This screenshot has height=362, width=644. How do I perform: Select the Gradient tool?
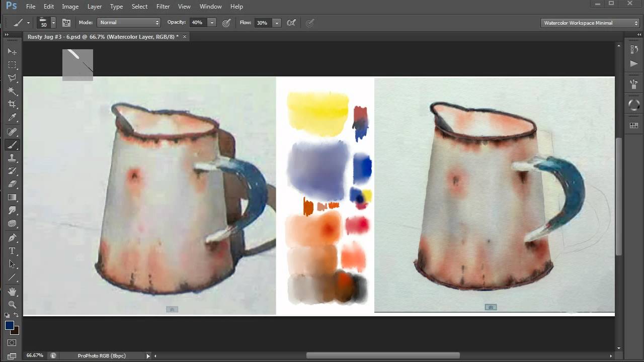click(x=12, y=198)
